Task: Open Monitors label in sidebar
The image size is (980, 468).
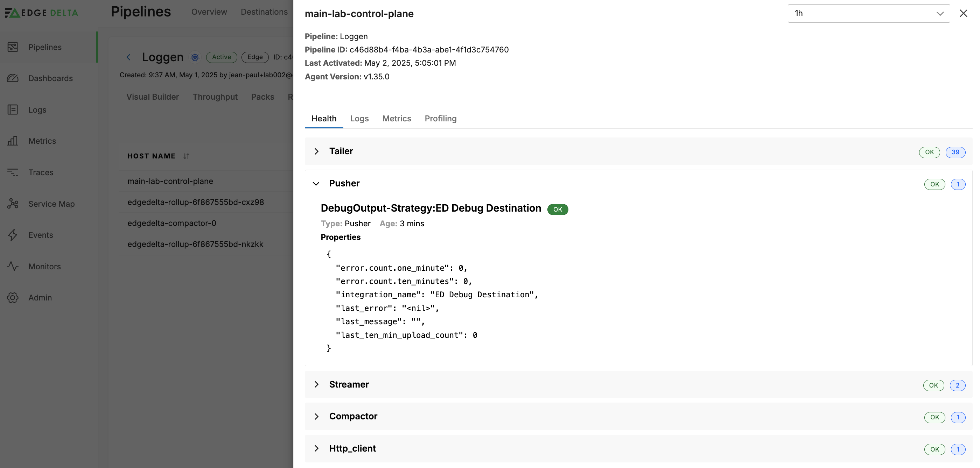Action: pos(44,267)
